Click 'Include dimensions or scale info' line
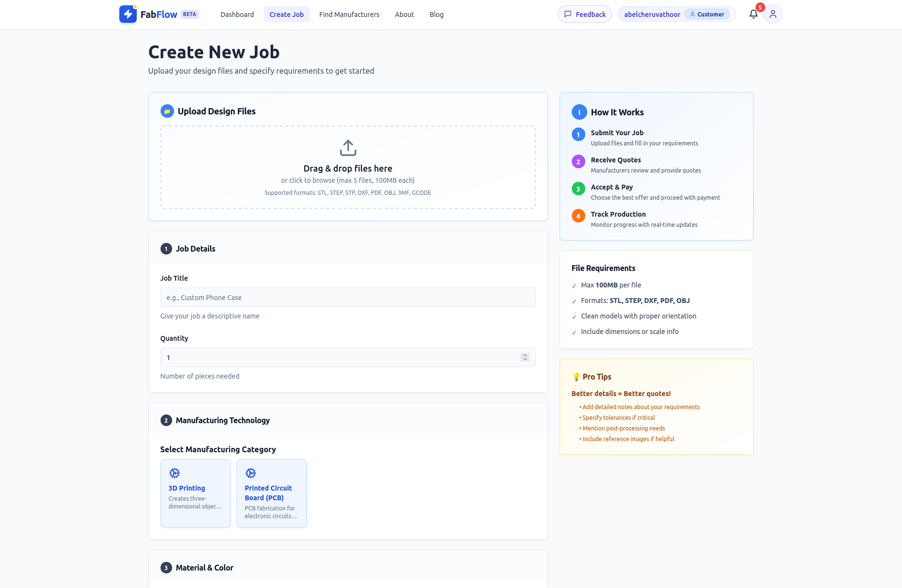The width and height of the screenshot is (902, 588). 630,332
